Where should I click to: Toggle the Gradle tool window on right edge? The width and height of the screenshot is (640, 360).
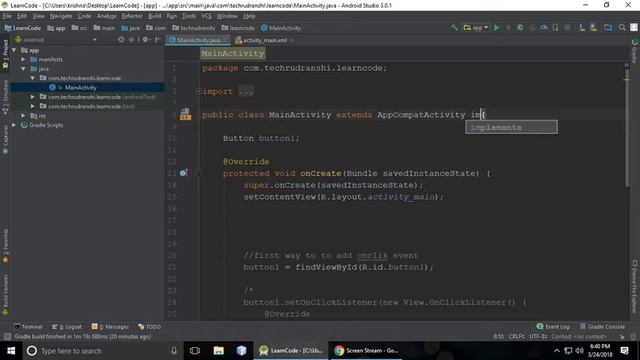click(x=635, y=51)
